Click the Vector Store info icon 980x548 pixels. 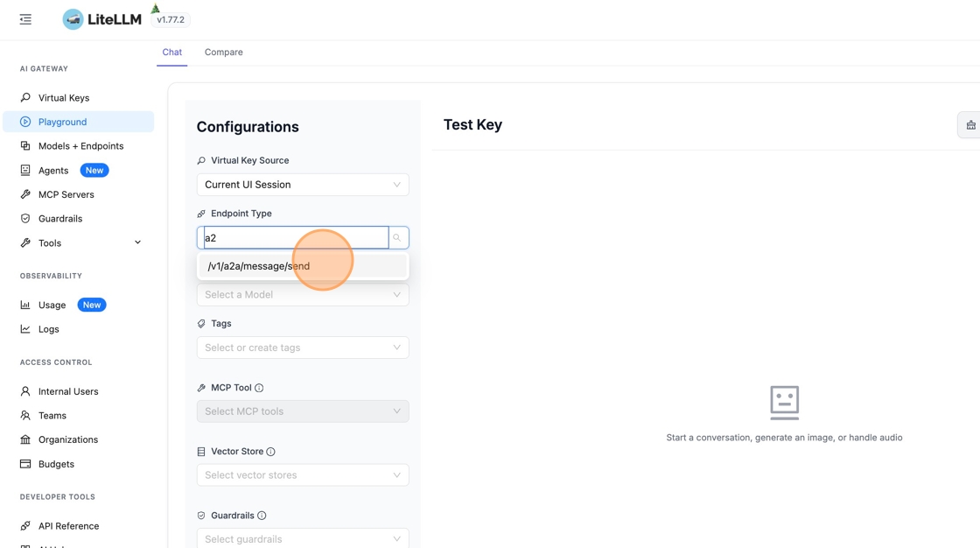coord(270,452)
